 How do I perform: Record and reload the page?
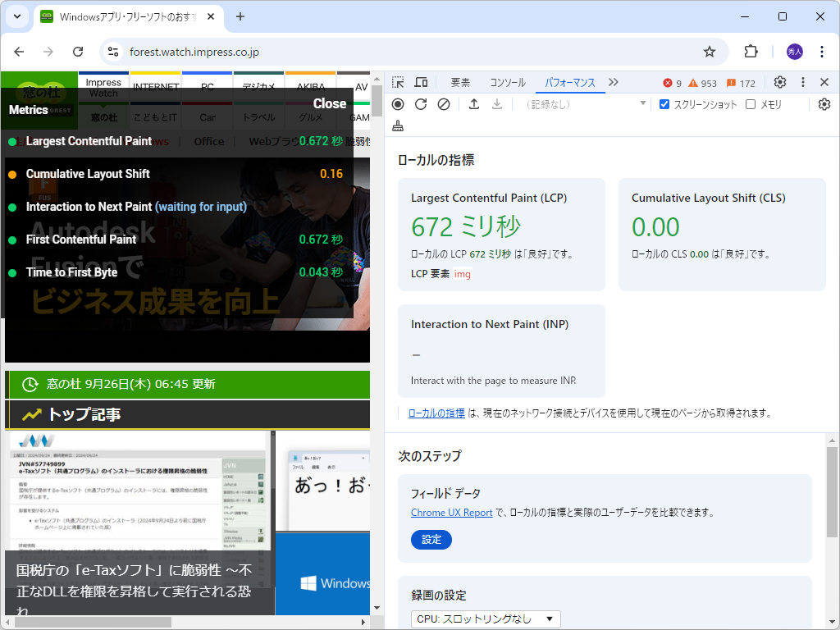pyautogui.click(x=421, y=104)
